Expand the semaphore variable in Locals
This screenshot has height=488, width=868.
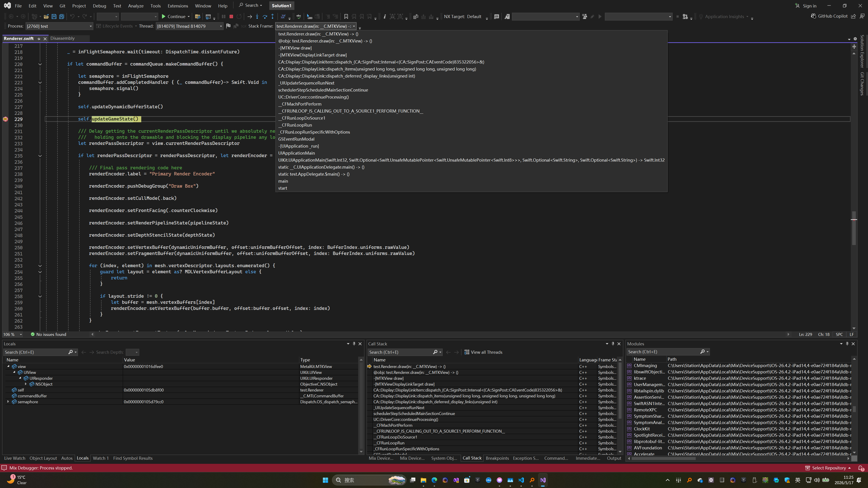coord(8,402)
